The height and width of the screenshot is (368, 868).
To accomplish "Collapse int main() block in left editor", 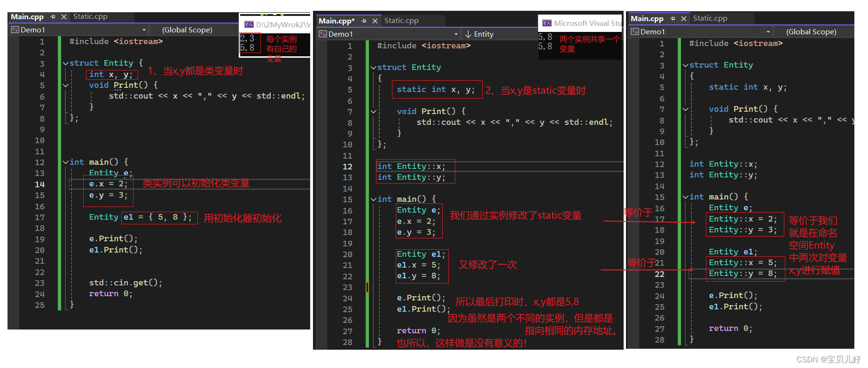I will coord(66,162).
